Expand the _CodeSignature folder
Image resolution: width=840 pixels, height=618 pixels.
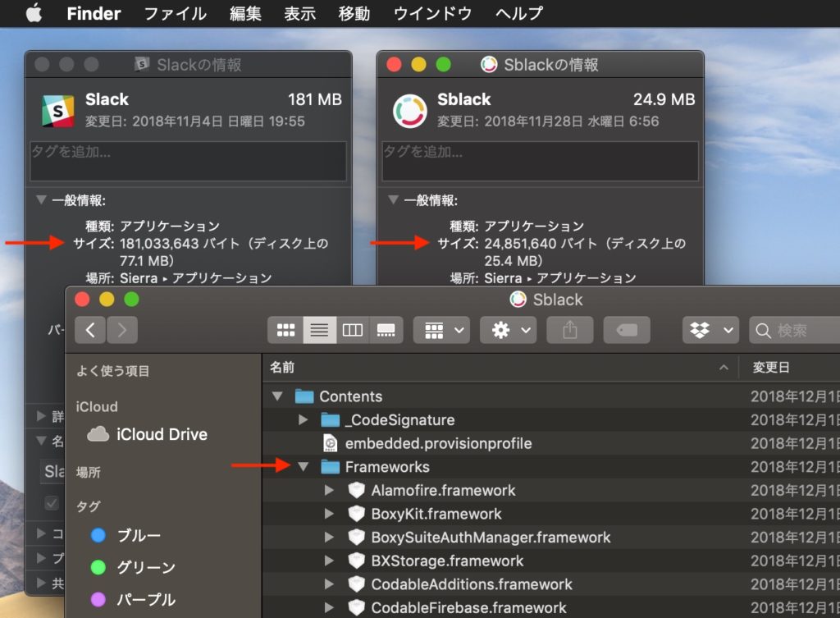coord(303,419)
